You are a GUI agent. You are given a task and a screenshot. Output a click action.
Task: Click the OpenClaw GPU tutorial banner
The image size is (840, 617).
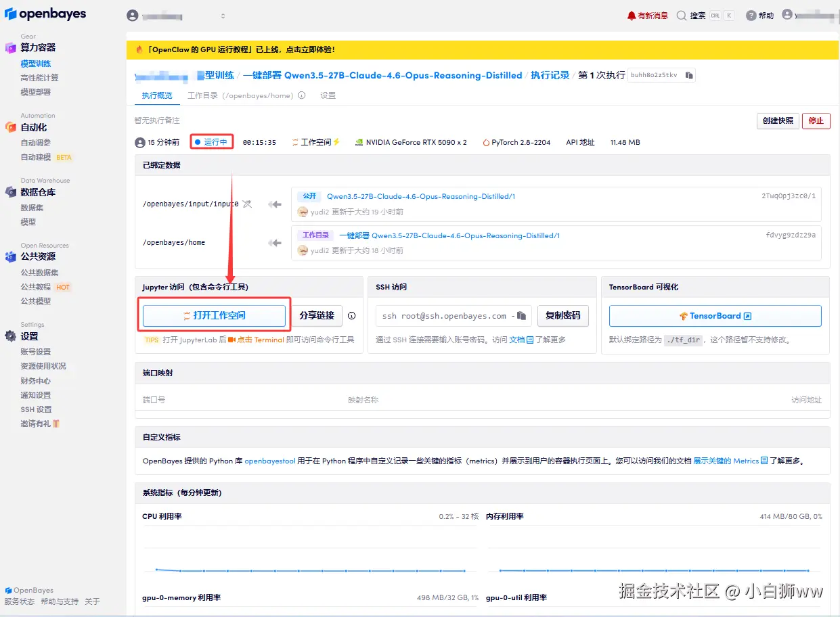[482, 49]
